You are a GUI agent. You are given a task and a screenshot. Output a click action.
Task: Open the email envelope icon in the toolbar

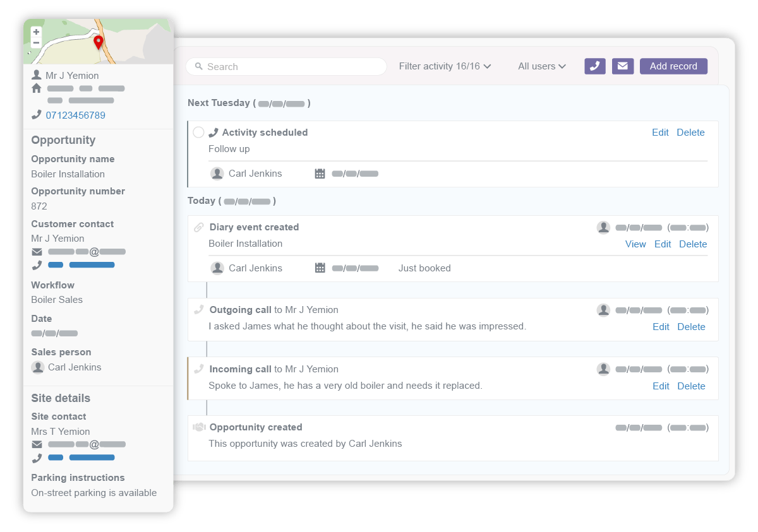623,66
